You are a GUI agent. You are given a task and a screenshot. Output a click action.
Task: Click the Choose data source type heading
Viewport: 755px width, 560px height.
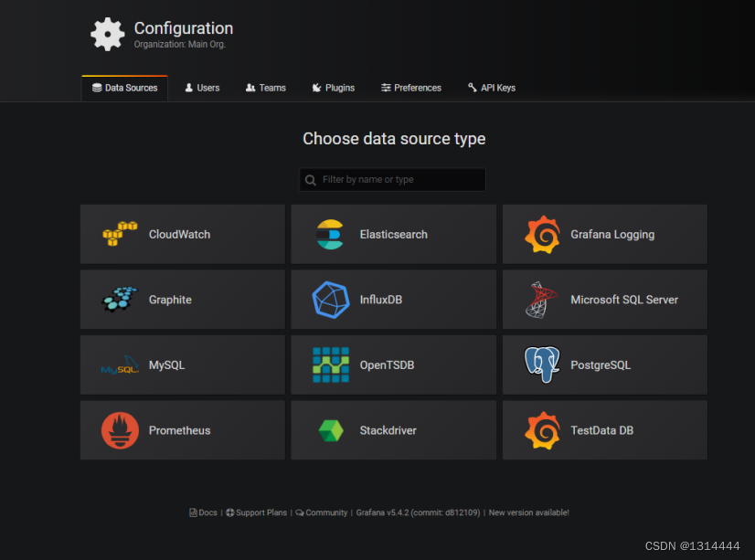pyautogui.click(x=394, y=139)
